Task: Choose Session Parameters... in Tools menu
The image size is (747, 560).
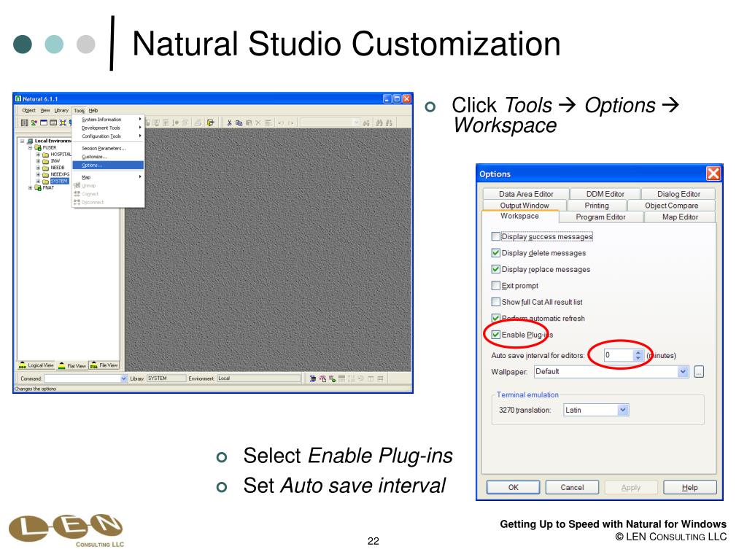Action: tap(108, 149)
